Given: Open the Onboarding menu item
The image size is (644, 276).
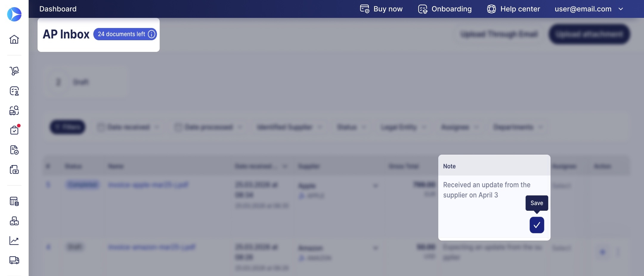Looking at the screenshot, I should (445, 9).
